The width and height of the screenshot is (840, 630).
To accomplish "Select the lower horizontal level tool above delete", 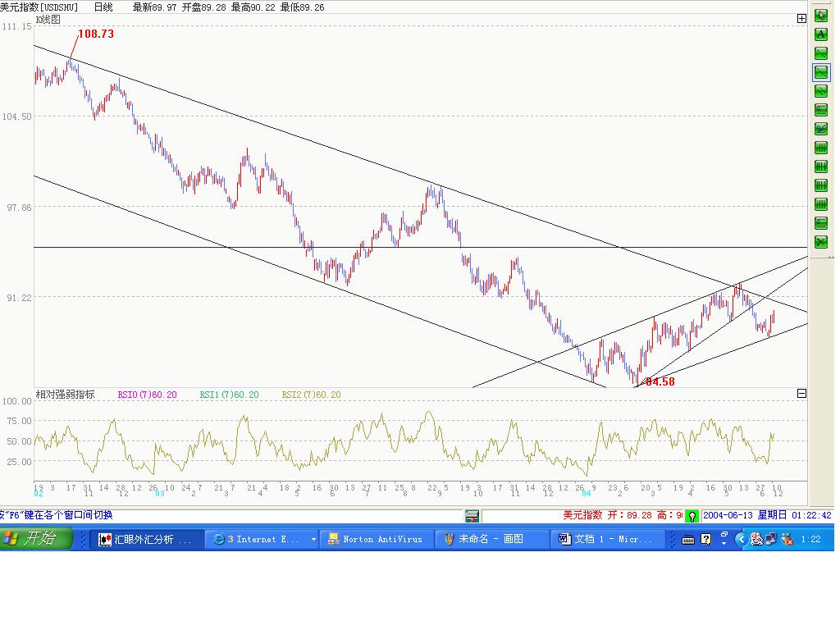I will (820, 223).
